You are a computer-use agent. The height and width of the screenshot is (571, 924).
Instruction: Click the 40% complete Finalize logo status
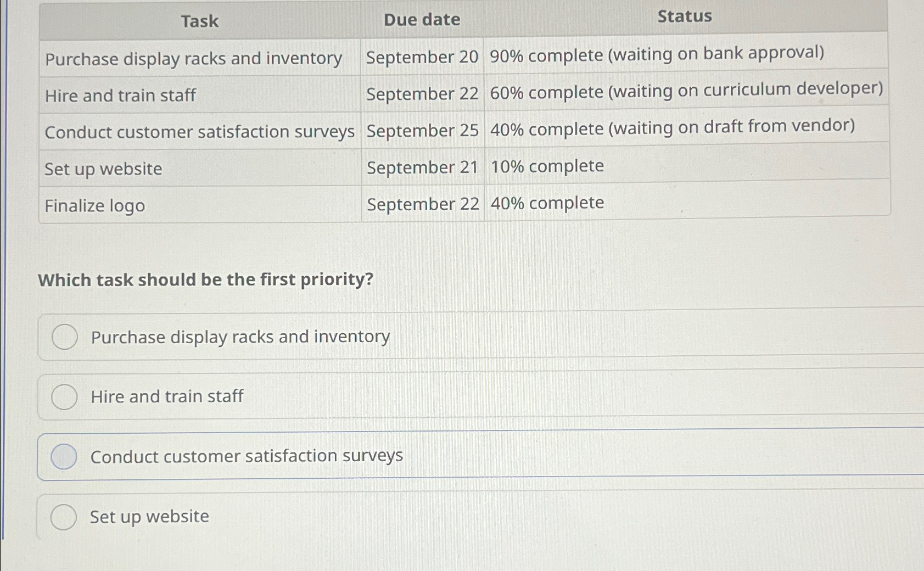click(x=547, y=203)
